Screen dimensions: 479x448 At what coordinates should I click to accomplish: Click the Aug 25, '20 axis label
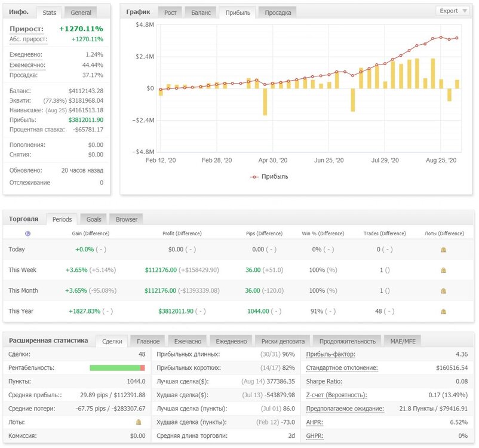click(441, 160)
